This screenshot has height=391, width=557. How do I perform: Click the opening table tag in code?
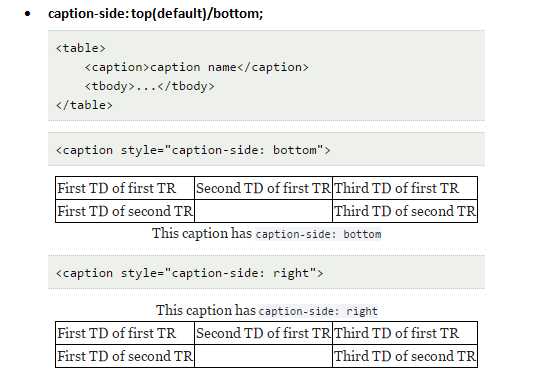(x=81, y=48)
